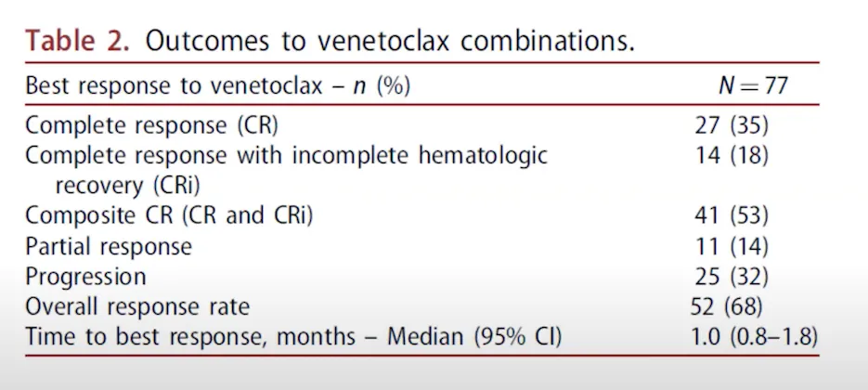Click the value '27 (35)'

(732, 124)
